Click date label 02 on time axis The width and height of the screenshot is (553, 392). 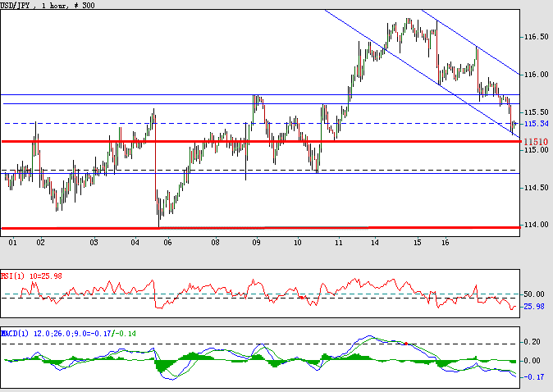[x=40, y=243]
